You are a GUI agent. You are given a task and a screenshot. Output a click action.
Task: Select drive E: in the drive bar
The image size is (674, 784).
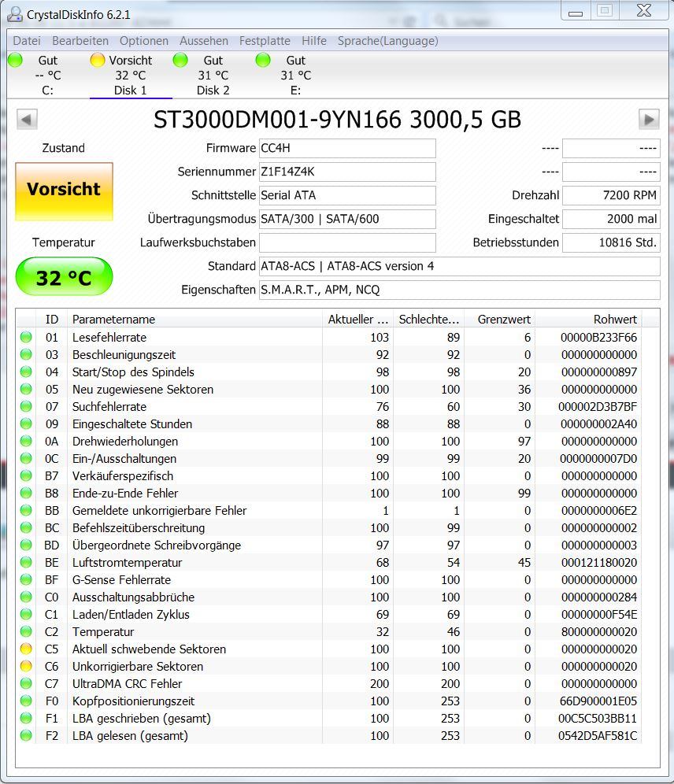click(x=295, y=75)
